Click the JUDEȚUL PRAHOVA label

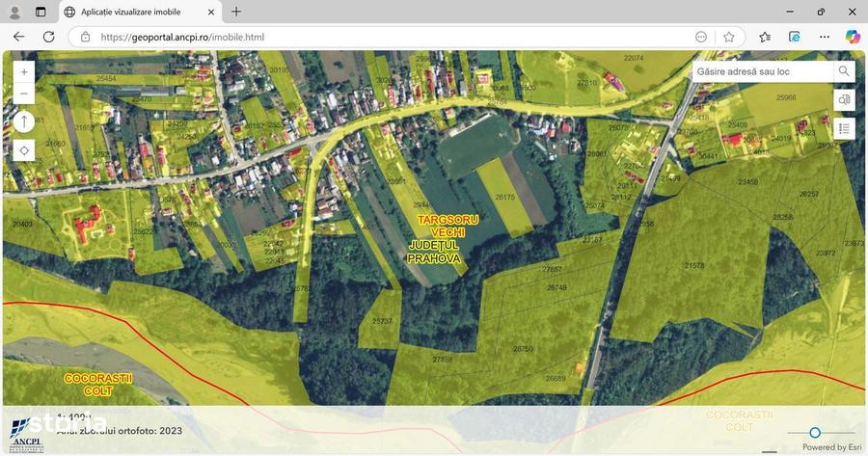point(435,252)
